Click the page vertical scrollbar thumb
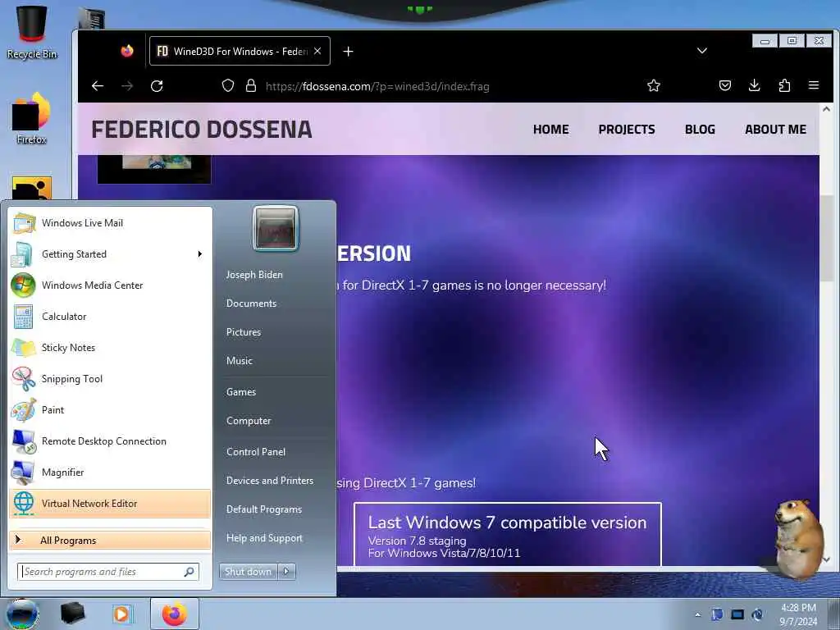This screenshot has width=840, height=630. point(827,239)
